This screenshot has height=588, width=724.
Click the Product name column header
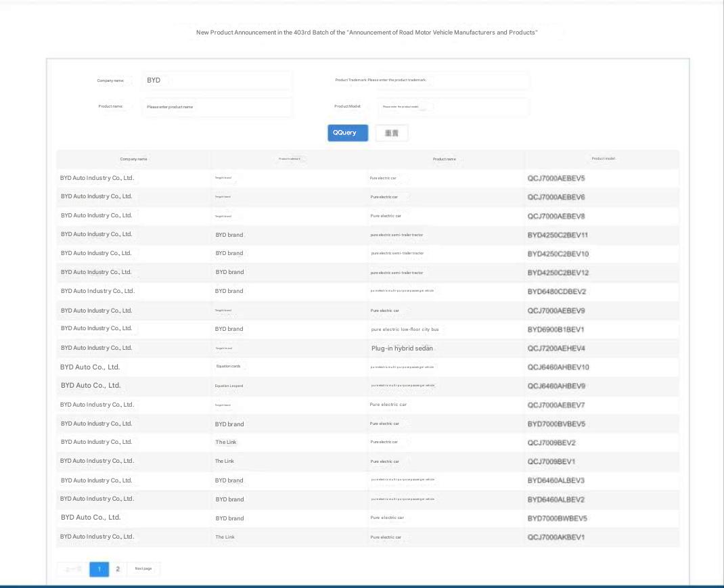tap(444, 159)
